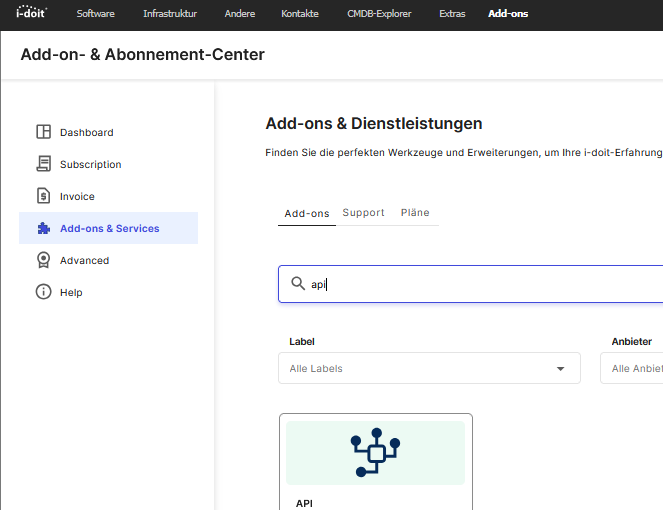Click the i-doit logo
The image size is (663, 510).
pos(31,12)
